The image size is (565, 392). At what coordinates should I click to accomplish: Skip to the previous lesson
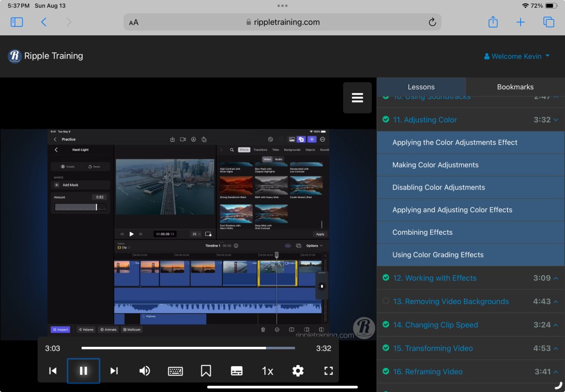53,370
